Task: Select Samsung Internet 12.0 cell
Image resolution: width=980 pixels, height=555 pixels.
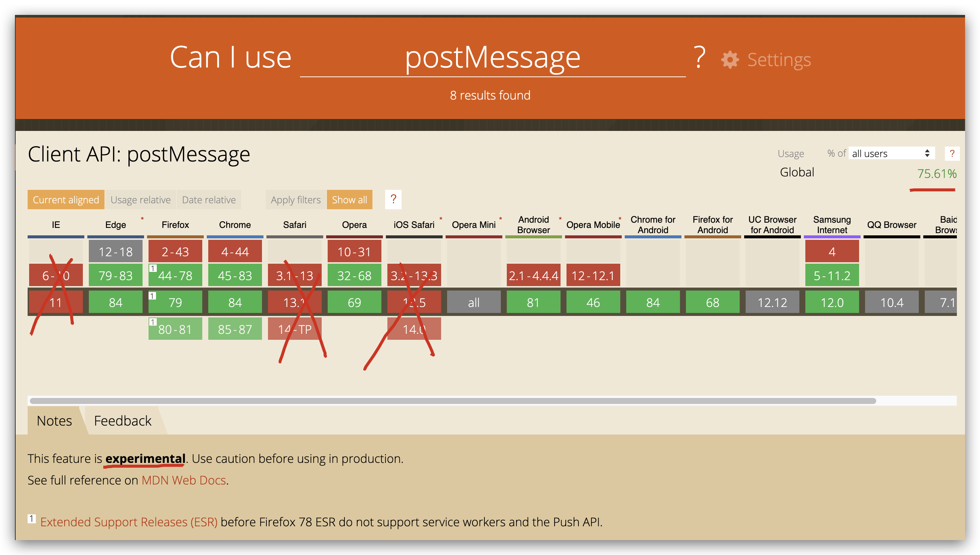Action: coord(832,302)
